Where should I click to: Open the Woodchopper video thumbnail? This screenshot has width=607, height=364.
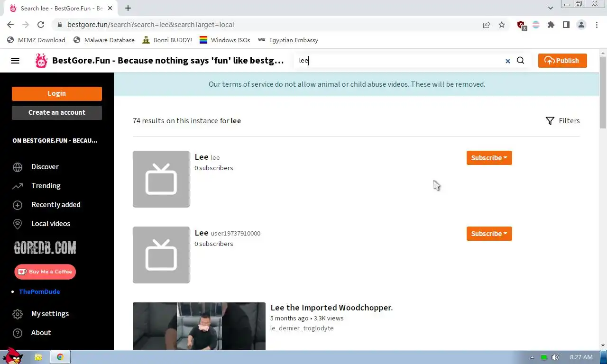pyautogui.click(x=199, y=326)
